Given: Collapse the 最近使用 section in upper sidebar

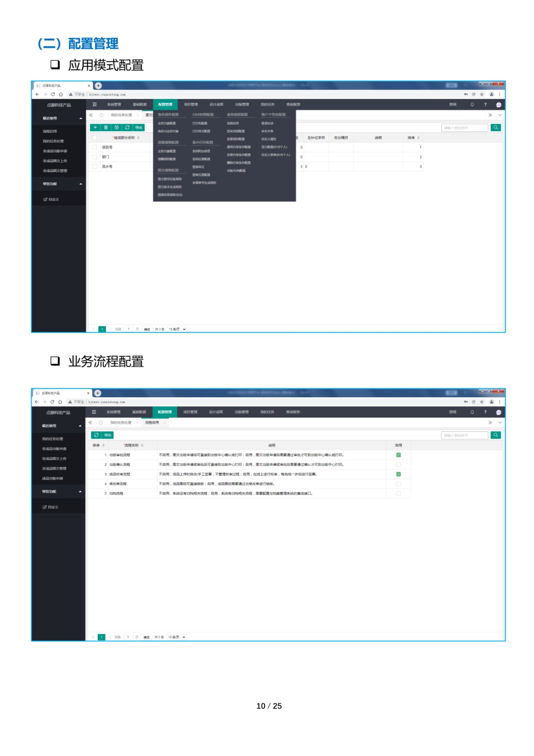Looking at the screenshot, I should coord(81,118).
